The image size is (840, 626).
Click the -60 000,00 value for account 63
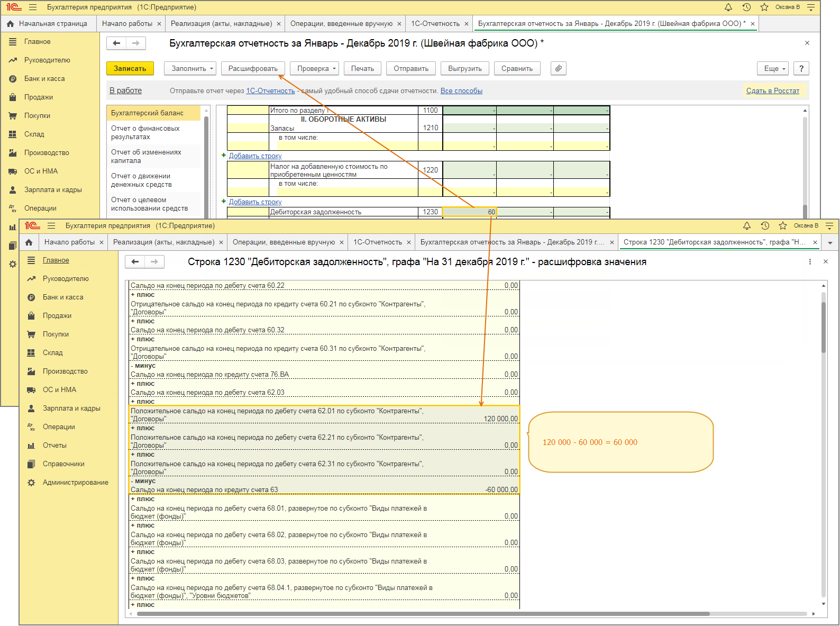click(x=501, y=490)
